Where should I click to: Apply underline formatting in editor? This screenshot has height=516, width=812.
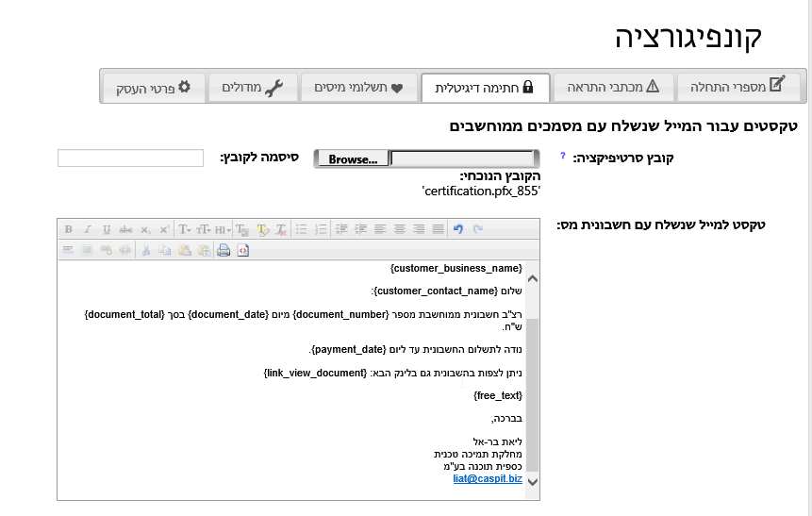point(107,229)
